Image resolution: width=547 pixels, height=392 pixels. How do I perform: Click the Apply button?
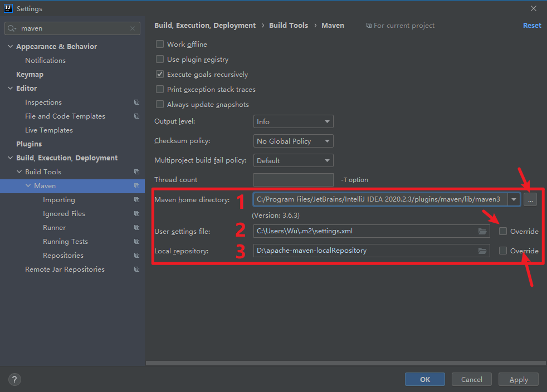tap(519, 379)
